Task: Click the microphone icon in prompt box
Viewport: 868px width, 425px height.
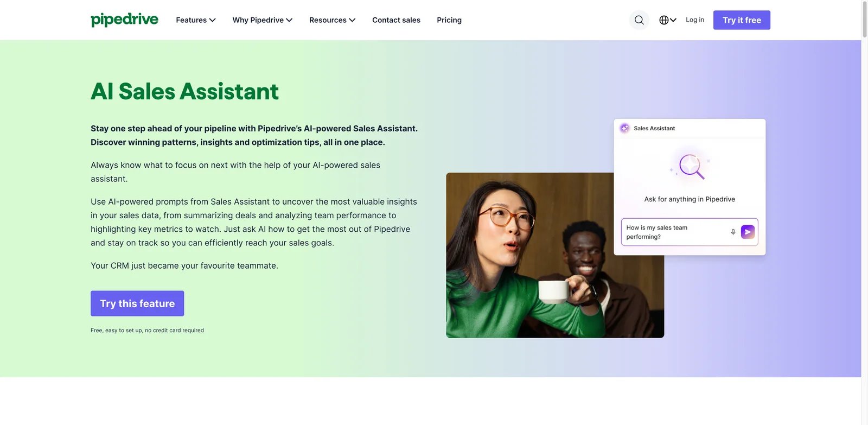Action: [x=733, y=232]
